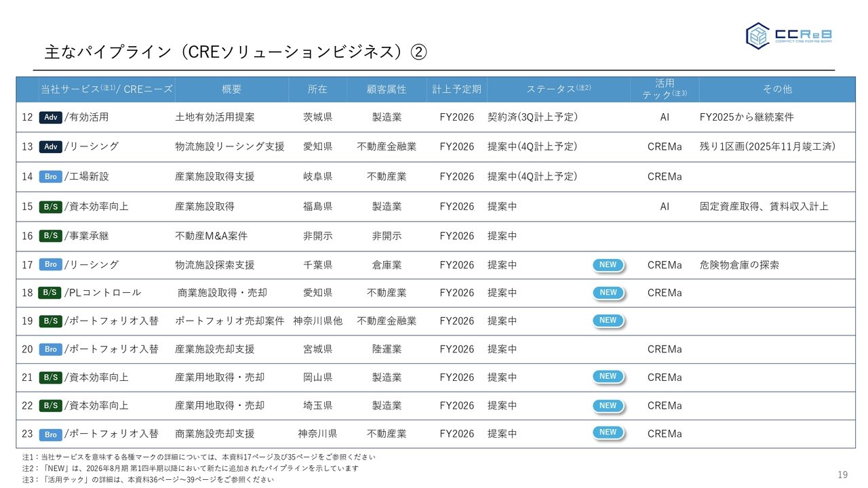Click the NEW badge in row 17
868x488 pixels.
(x=608, y=265)
